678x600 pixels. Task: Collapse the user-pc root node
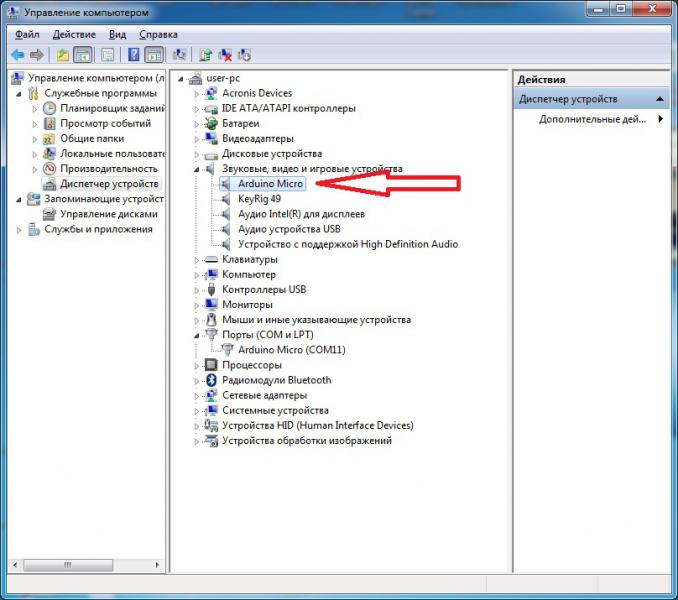coord(181,79)
